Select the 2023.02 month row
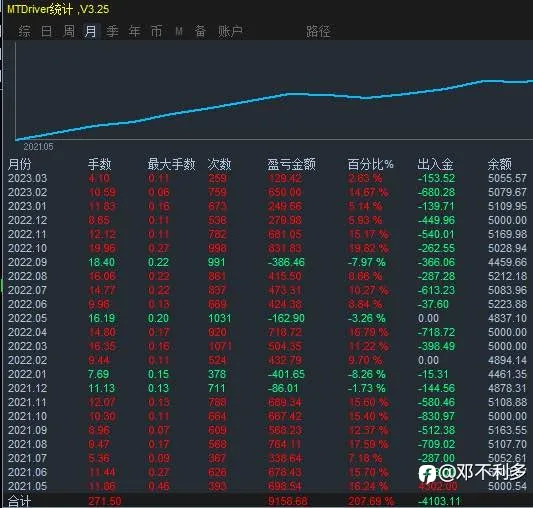533x508 pixels. [267, 192]
